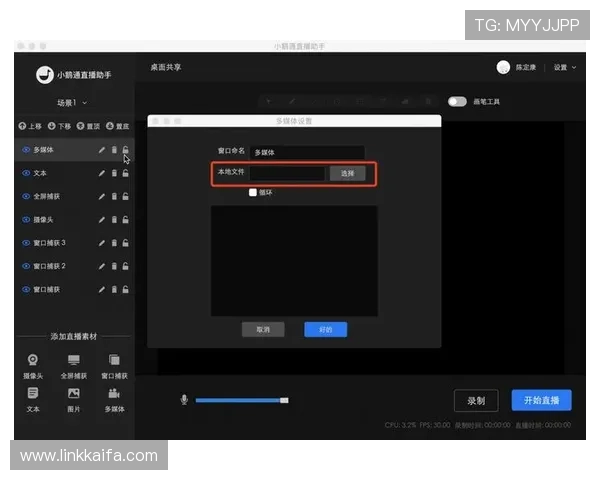Screen dimensions: 600x480
Task: Expand the 设置 settings dropdown
Action: pos(565,67)
